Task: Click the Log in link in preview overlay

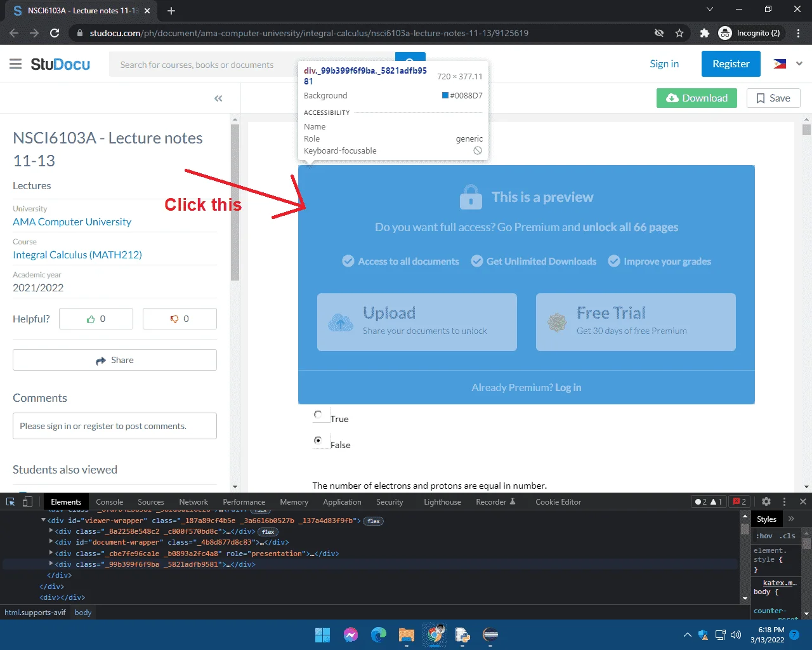Action: [x=568, y=387]
